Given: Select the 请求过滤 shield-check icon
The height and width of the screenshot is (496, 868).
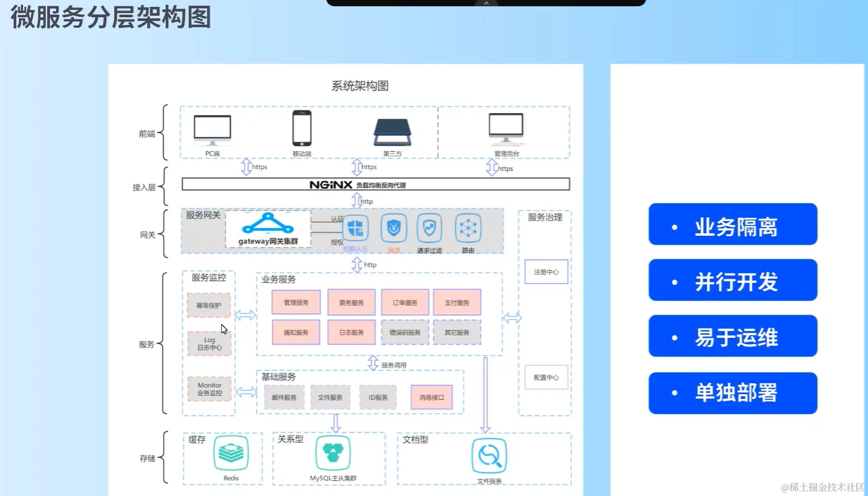Looking at the screenshot, I should pyautogui.click(x=430, y=228).
